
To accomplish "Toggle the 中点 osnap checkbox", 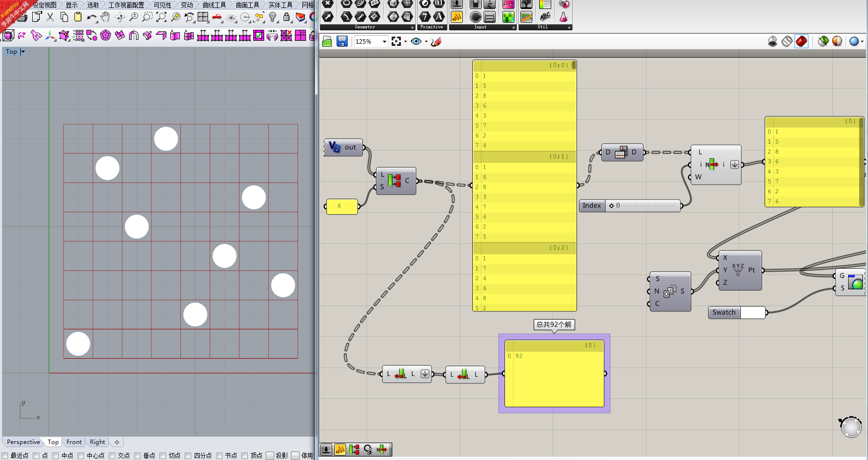I will pos(56,456).
